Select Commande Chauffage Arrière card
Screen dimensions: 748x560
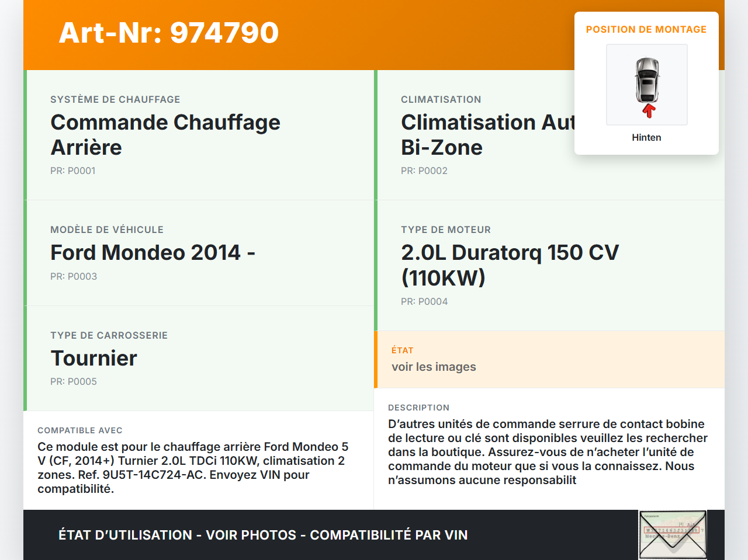click(199, 135)
